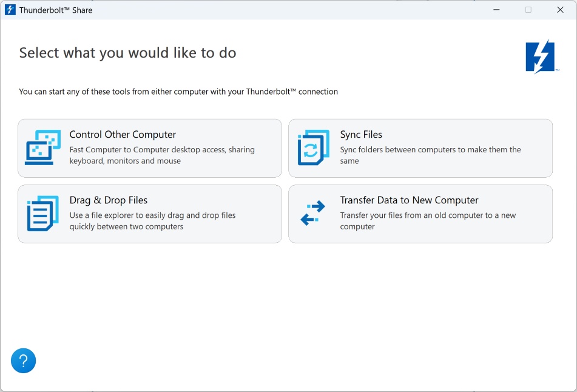
Task: Click the large Thunderbolt logo at top right
Action: coord(540,57)
